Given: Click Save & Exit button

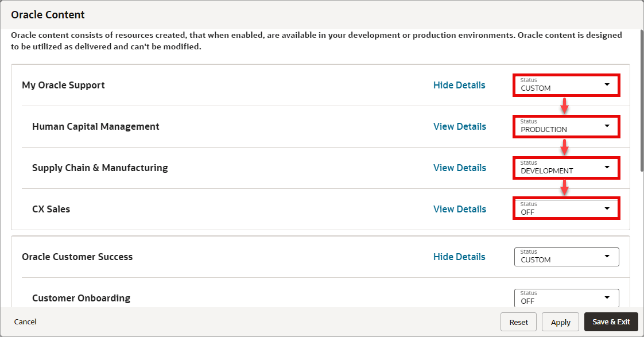Looking at the screenshot, I should pyautogui.click(x=611, y=322).
